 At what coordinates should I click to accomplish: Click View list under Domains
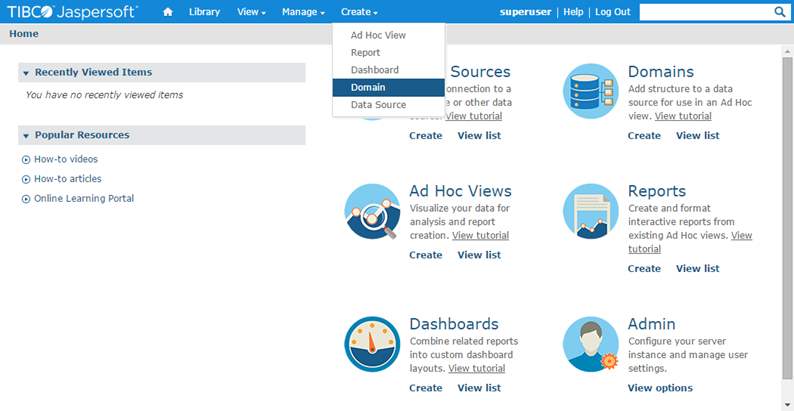(698, 136)
